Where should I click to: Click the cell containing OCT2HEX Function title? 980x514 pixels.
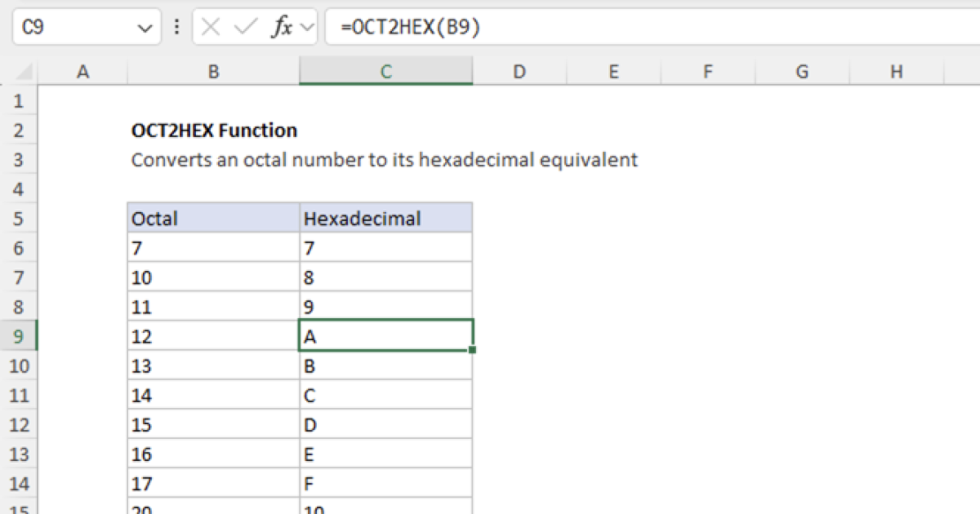point(214,131)
